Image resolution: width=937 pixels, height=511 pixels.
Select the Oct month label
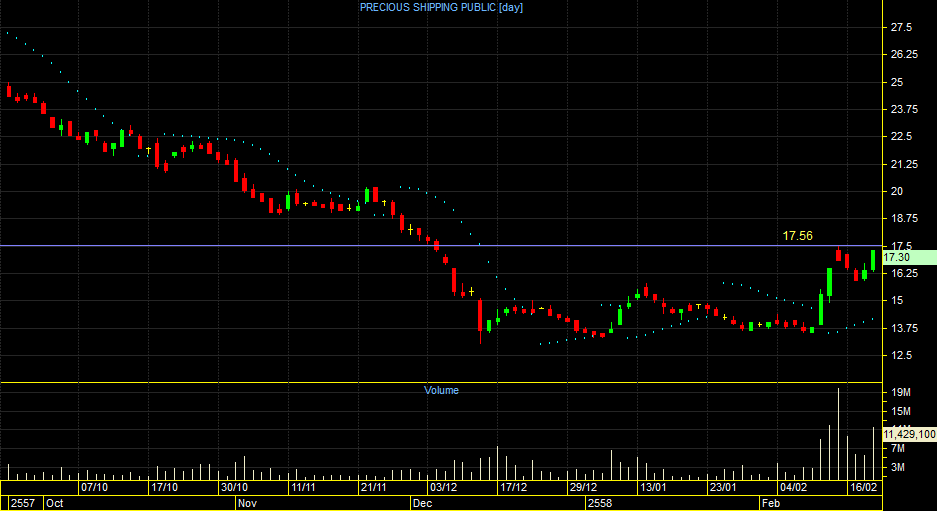pyautogui.click(x=54, y=503)
